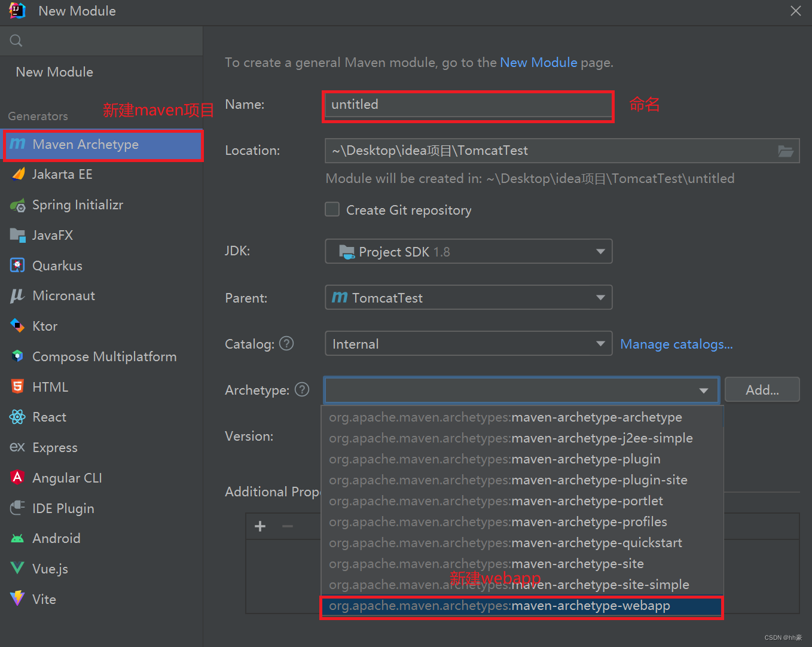Select the Ktor generator
This screenshot has width=812, height=647.
click(x=102, y=326)
